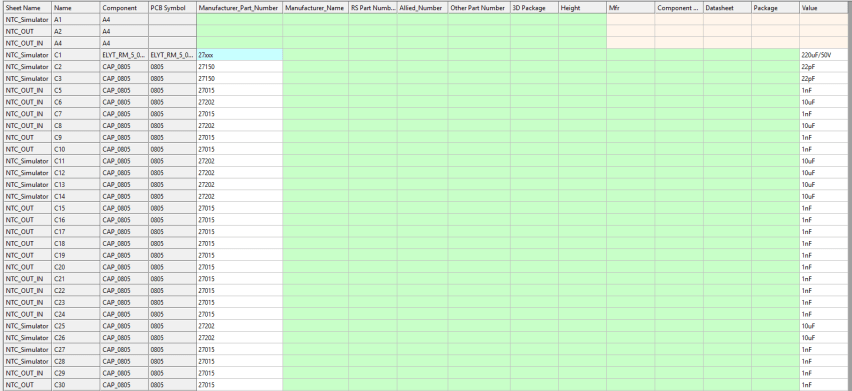Click the C22 name cell
Image resolution: width=852 pixels, height=391 pixels.
click(76, 291)
